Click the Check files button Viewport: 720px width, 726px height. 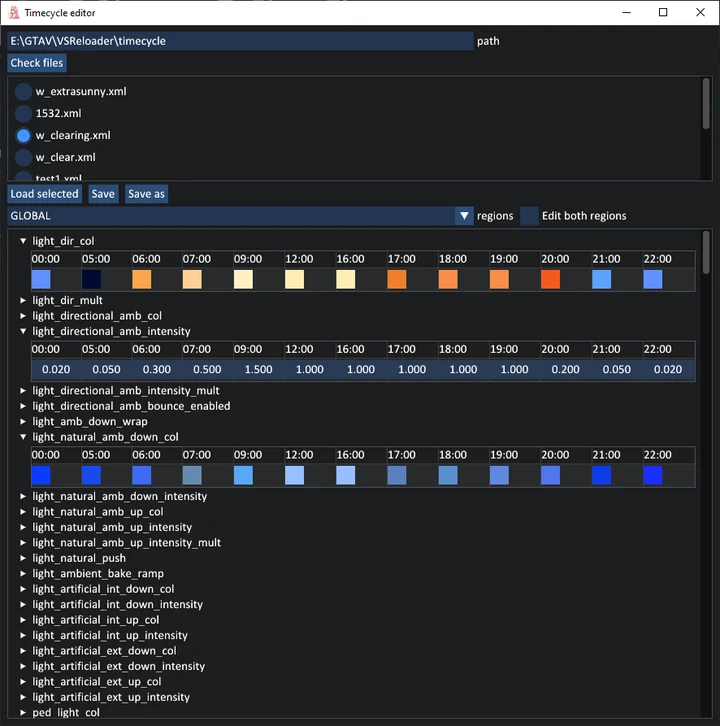[x=37, y=63]
